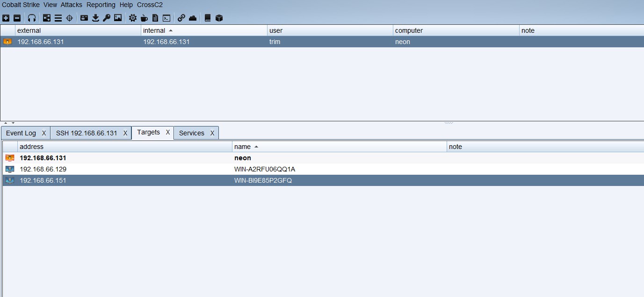Open the targets view with crosshair icon

point(69,18)
